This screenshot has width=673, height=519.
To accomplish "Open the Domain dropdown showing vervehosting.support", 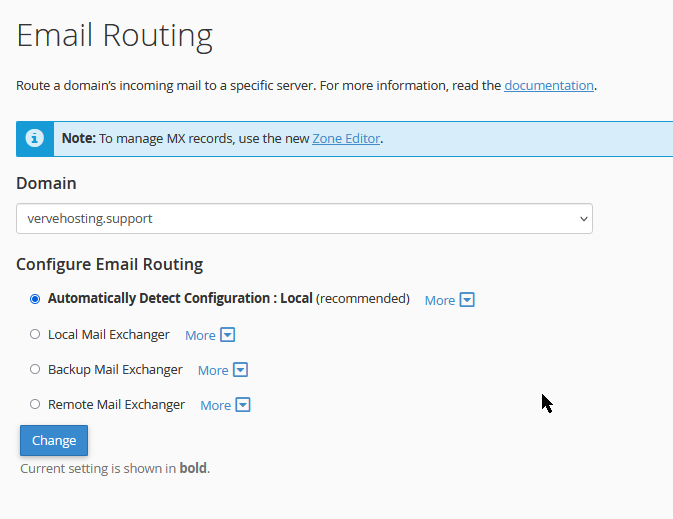I will (x=304, y=219).
